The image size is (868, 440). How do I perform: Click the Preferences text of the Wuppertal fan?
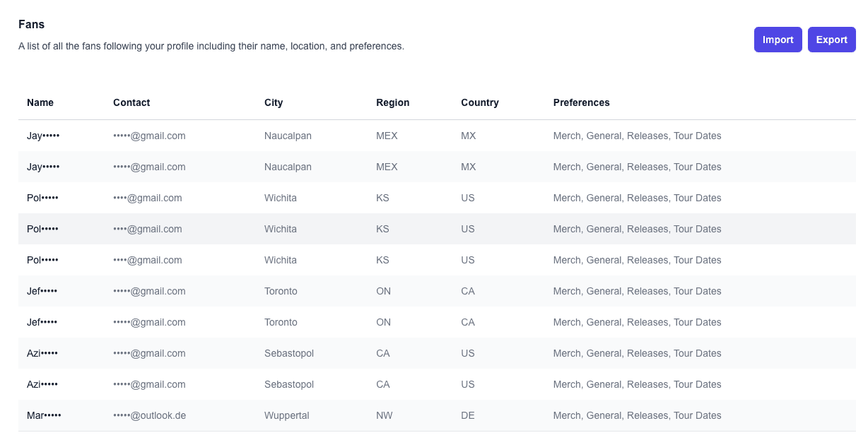coord(637,415)
